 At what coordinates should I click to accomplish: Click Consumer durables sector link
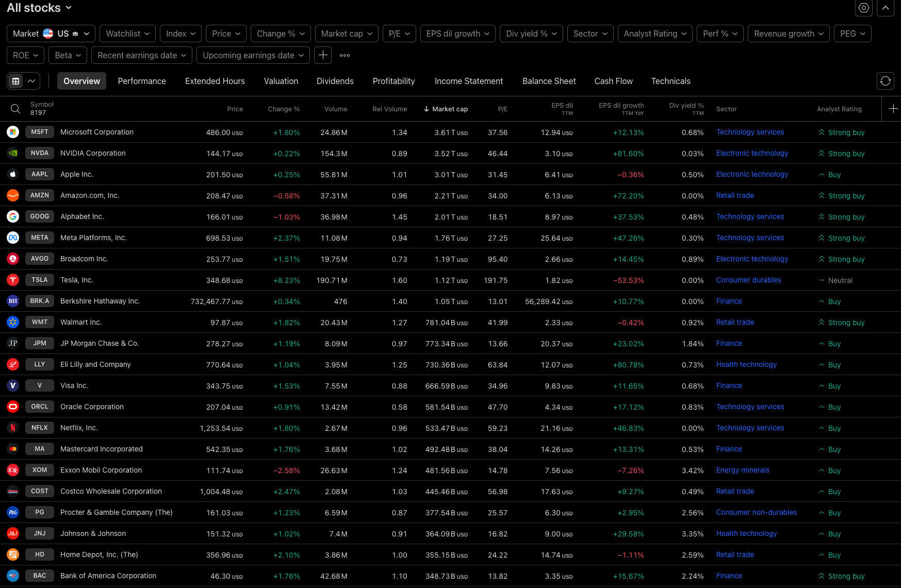pos(748,280)
